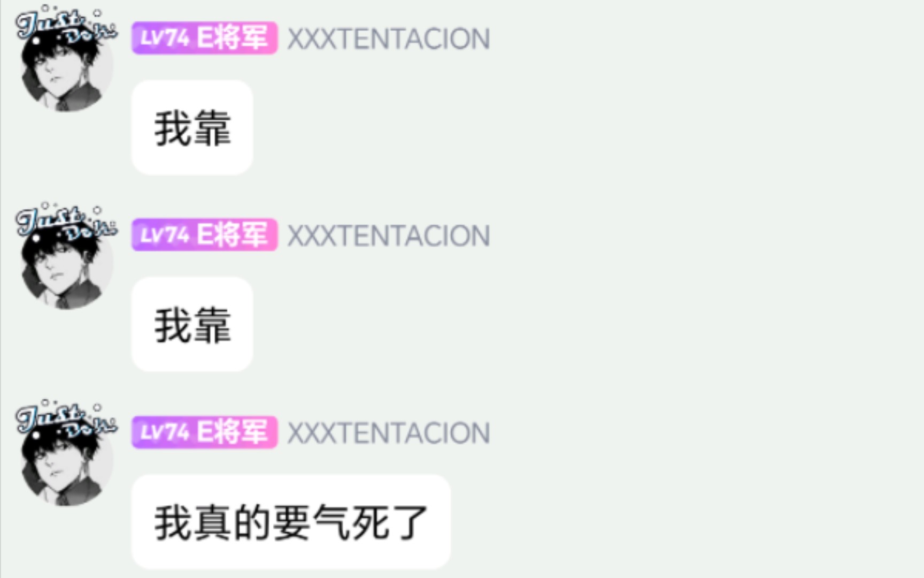Select the XXXTENTACION username above 我真的要气死了

pos(389,433)
